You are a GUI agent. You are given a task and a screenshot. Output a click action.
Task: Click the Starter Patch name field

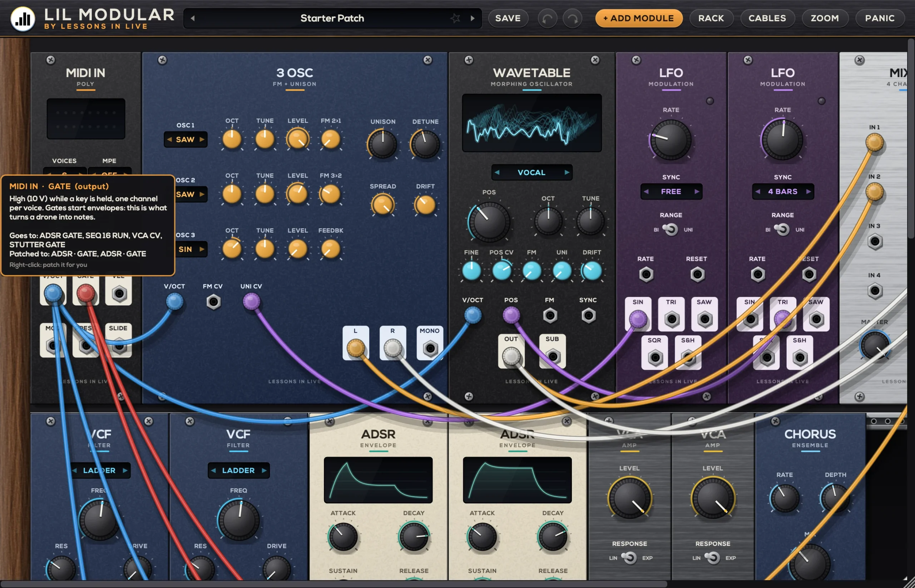332,18
